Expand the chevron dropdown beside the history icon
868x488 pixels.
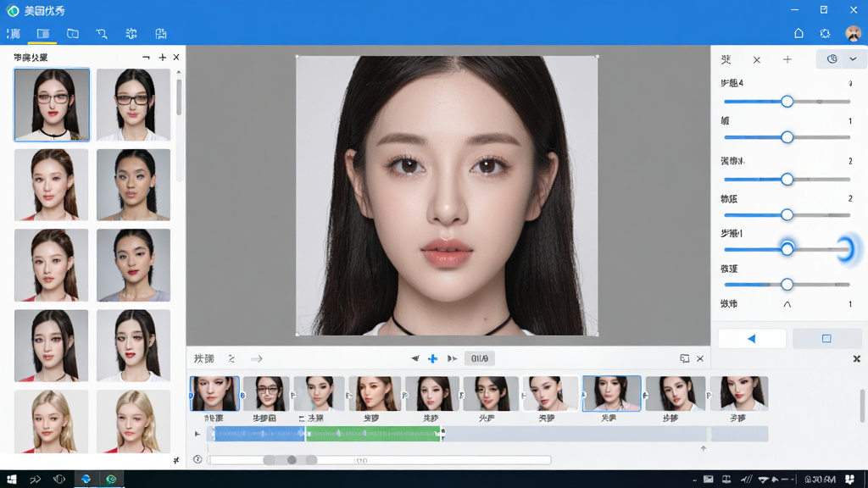tap(853, 59)
